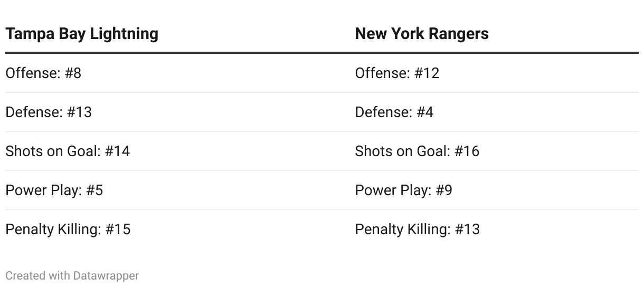Select the 'Shots on Goal: #14' cell
This screenshot has width=644, height=288.
(x=68, y=151)
